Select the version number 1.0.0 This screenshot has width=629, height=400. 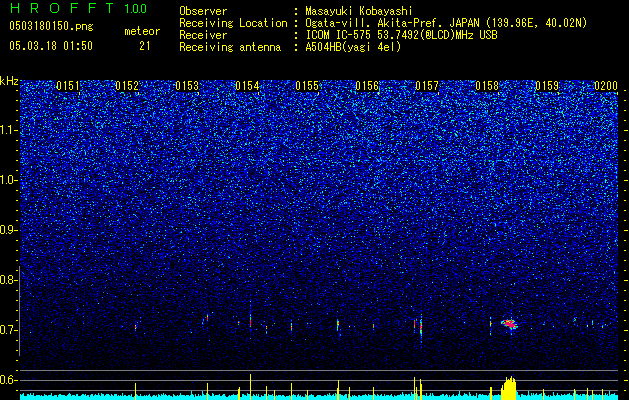click(136, 8)
